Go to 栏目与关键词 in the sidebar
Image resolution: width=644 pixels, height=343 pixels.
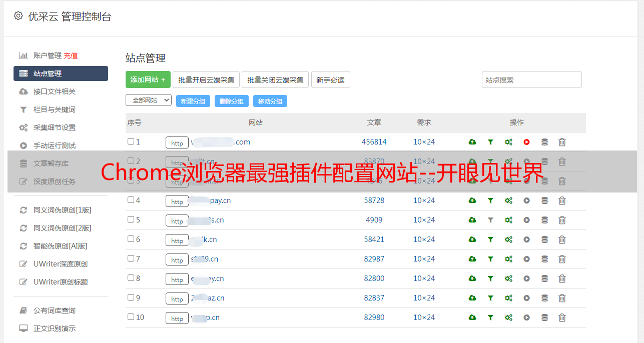(x=55, y=109)
